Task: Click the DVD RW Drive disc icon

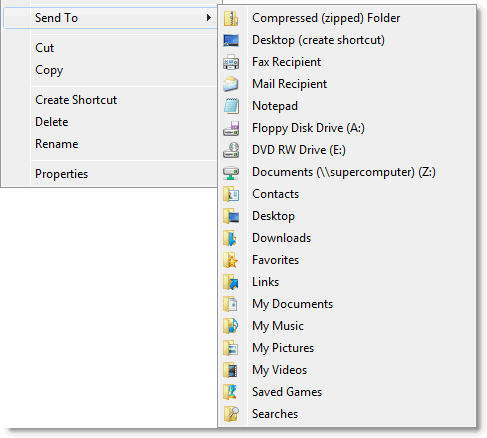Action: pos(231,150)
